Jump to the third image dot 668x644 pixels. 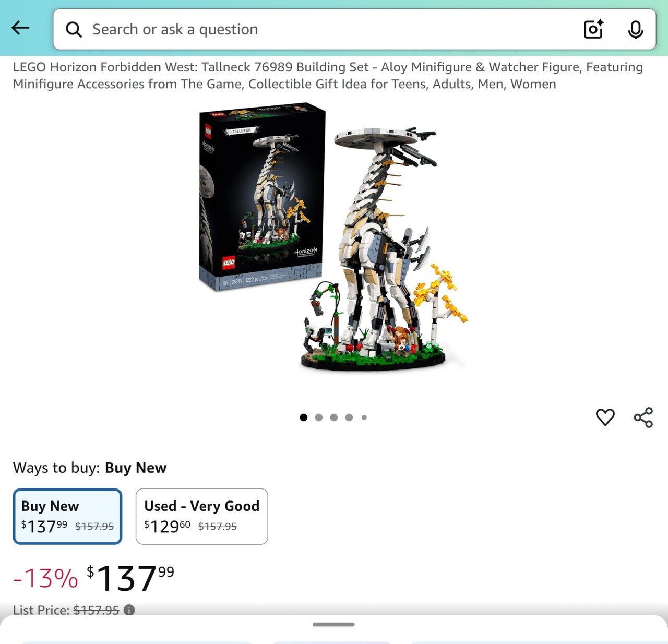(x=334, y=418)
